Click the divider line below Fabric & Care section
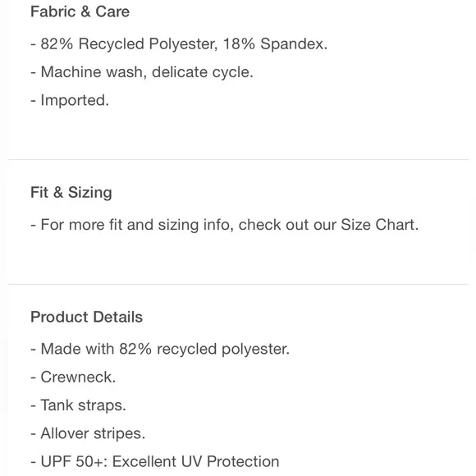The image size is (476, 476). click(238, 159)
